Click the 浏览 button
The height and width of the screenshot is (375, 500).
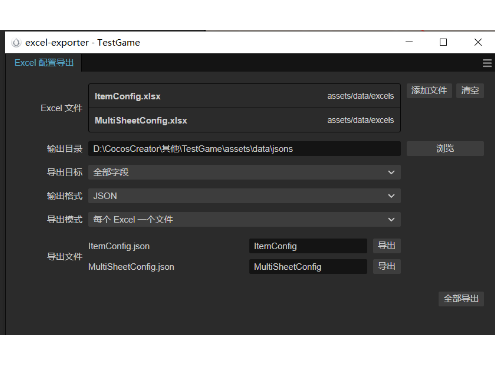click(445, 148)
